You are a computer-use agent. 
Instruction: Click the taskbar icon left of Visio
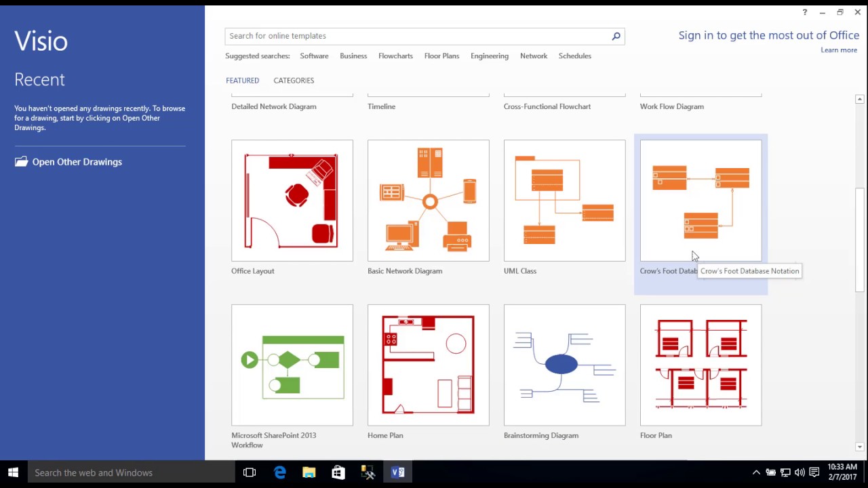368,472
